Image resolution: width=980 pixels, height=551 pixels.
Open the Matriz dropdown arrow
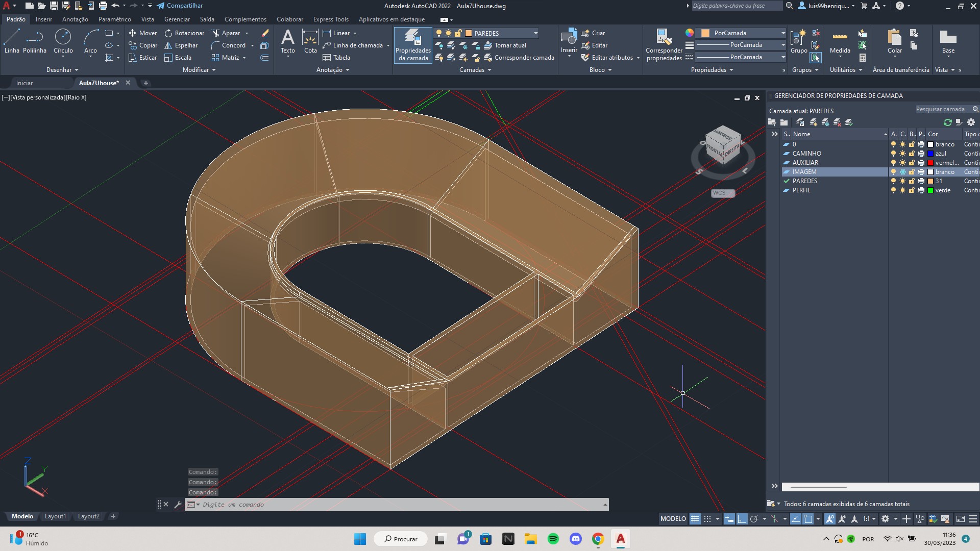point(244,58)
